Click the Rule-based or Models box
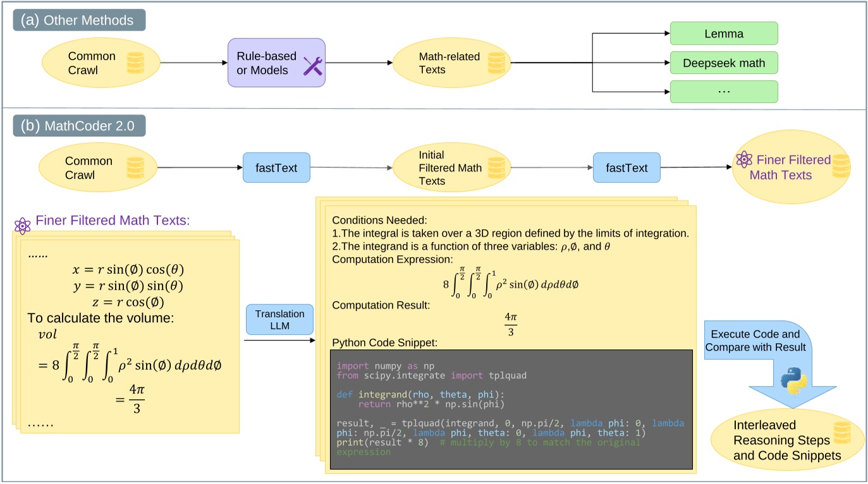Screen dimensions: 868x484 coord(276,63)
